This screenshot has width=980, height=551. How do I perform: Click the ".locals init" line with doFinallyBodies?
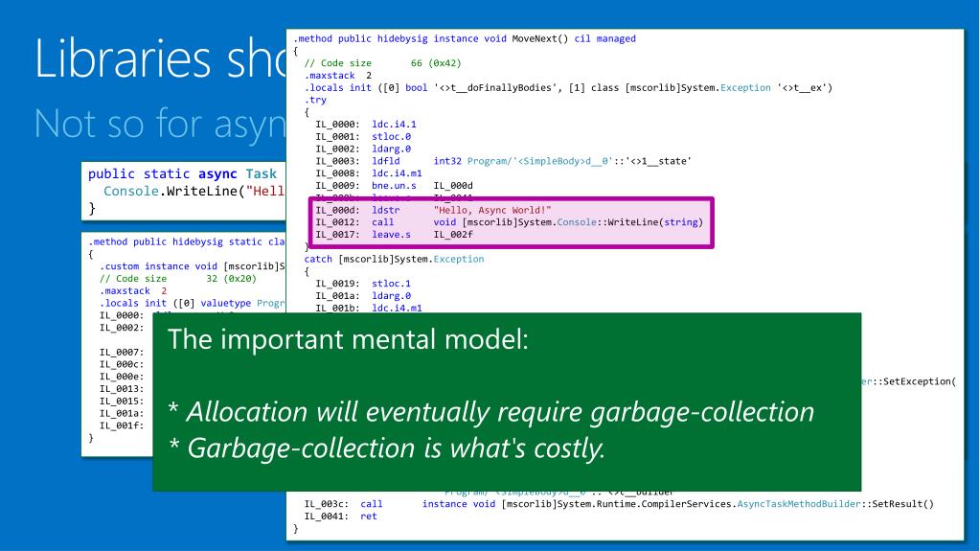coord(568,87)
